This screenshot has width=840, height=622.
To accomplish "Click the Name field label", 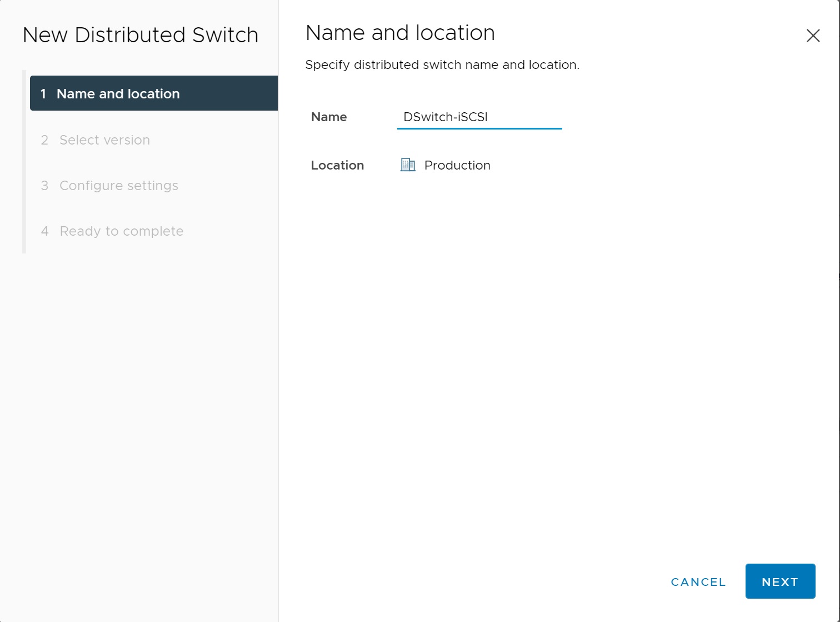I will tap(329, 117).
